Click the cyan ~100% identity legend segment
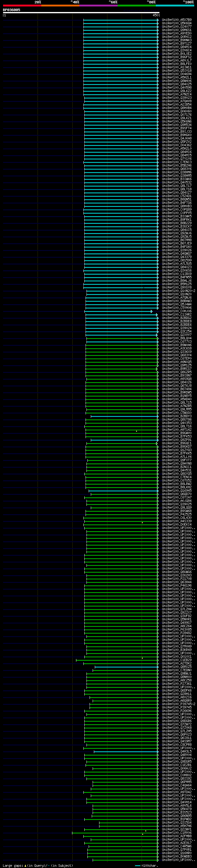This screenshot has height=868, width=197. 175,6
